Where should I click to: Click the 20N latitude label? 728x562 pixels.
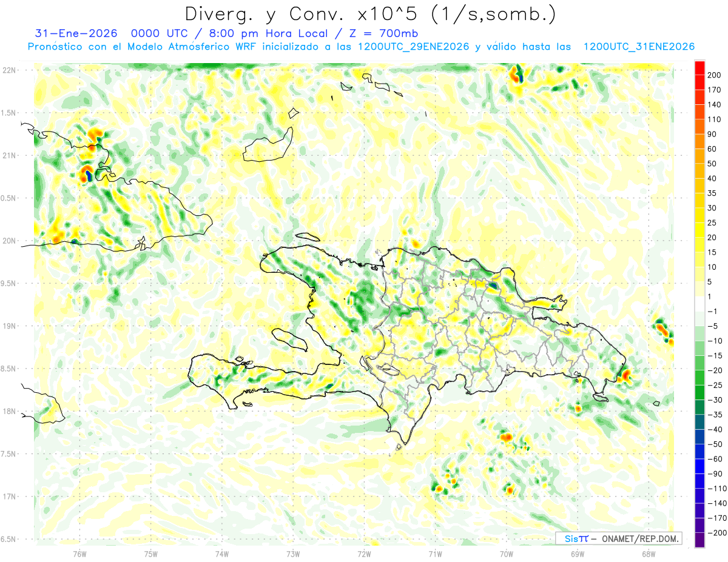click(x=8, y=241)
